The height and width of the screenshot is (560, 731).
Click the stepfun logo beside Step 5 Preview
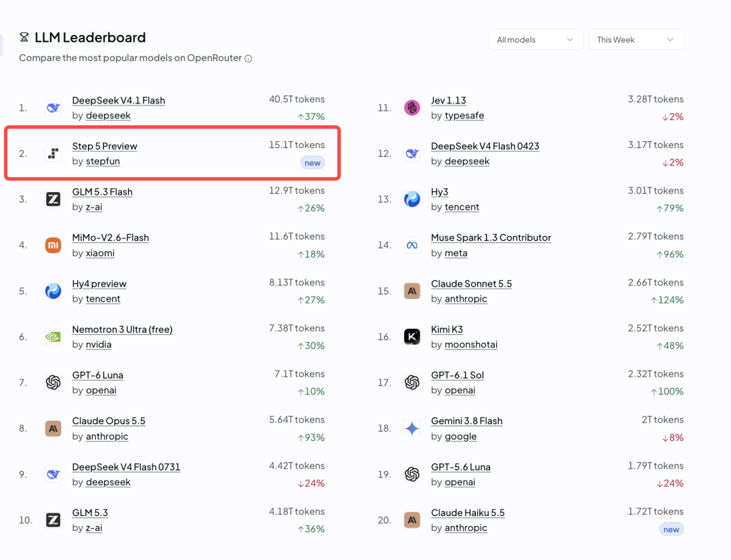click(53, 154)
